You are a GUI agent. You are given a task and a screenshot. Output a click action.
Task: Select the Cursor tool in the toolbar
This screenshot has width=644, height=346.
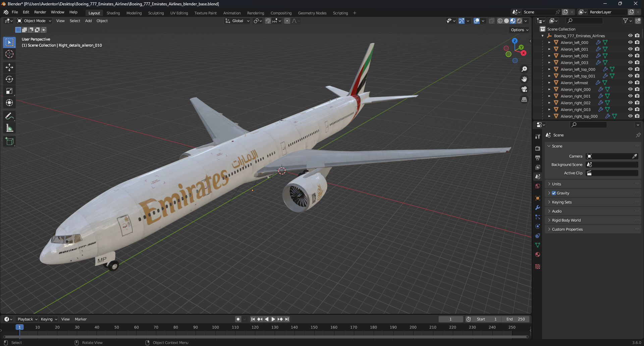9,54
